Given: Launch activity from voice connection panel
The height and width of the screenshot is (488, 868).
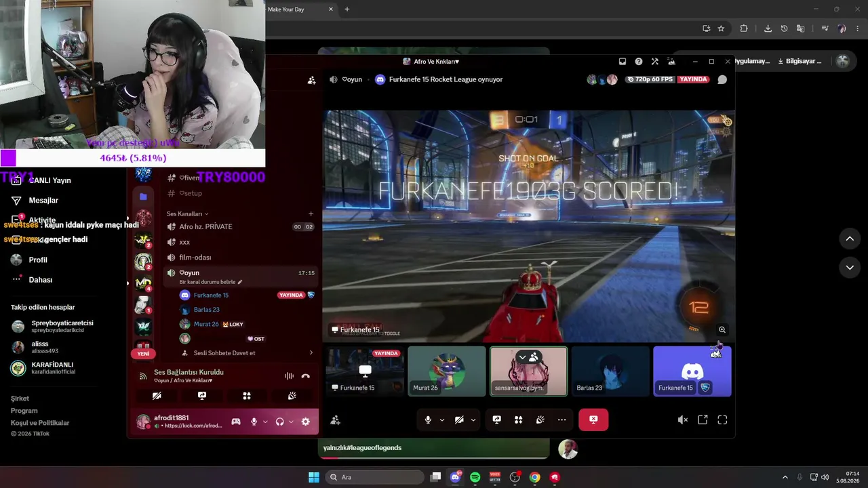Looking at the screenshot, I should tap(247, 396).
